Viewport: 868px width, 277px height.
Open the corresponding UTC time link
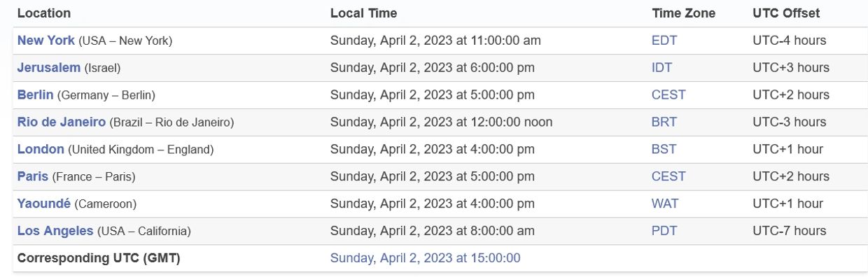point(425,258)
